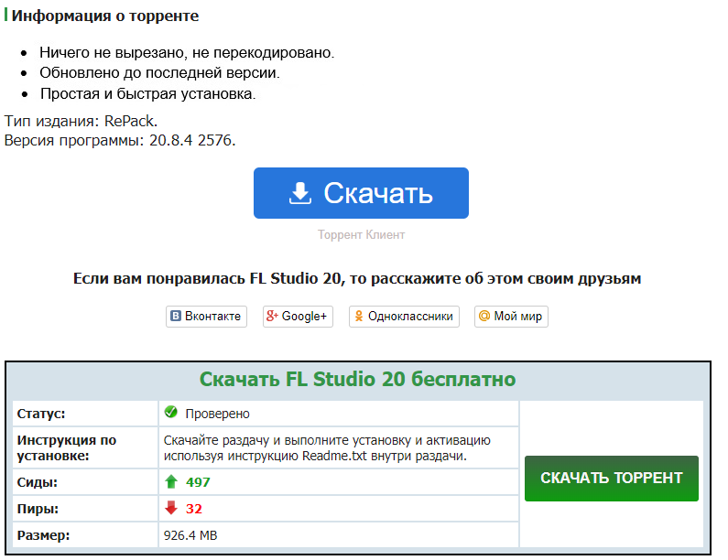Image resolution: width=728 pixels, height=560 pixels.
Task: Click the Тип издания: RePack text
Action: tap(81, 121)
